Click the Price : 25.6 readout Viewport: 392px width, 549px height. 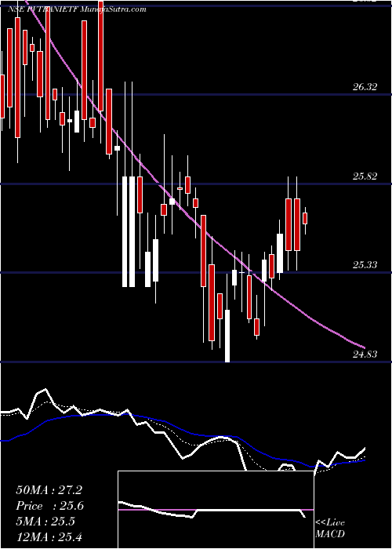[x=49, y=506]
